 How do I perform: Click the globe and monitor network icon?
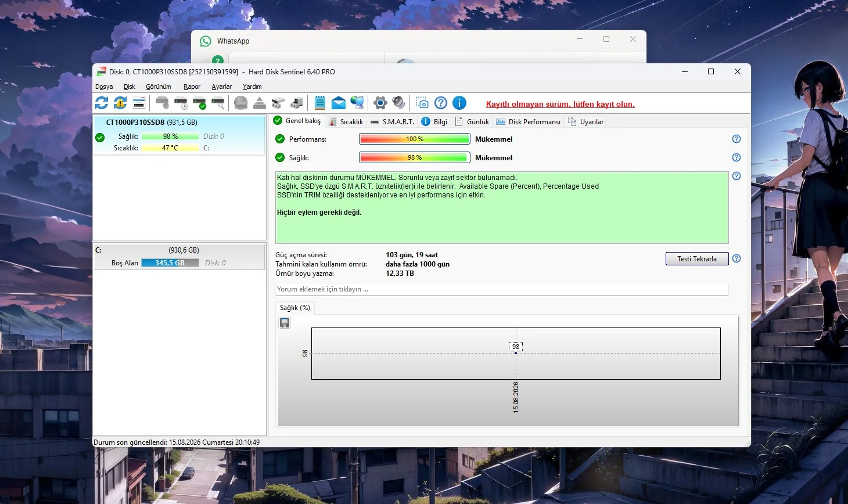point(357,103)
